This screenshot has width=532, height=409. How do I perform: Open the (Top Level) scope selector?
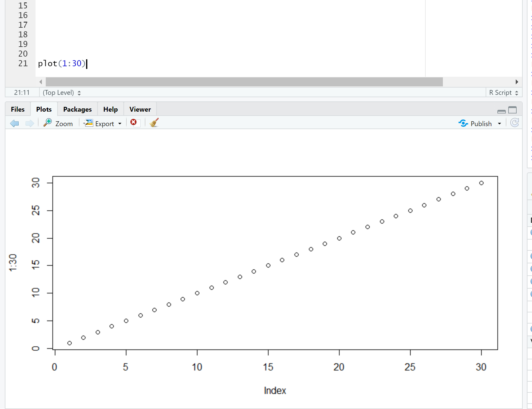point(62,93)
